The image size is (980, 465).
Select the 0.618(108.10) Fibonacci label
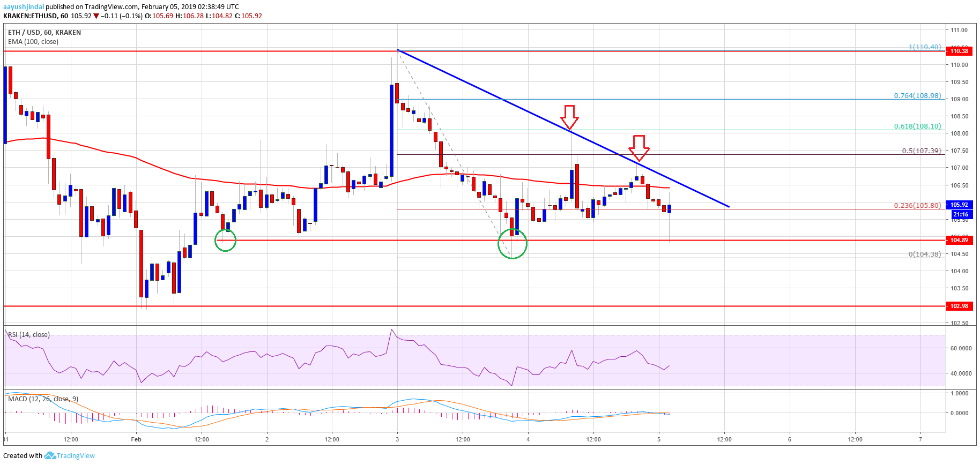click(x=917, y=126)
